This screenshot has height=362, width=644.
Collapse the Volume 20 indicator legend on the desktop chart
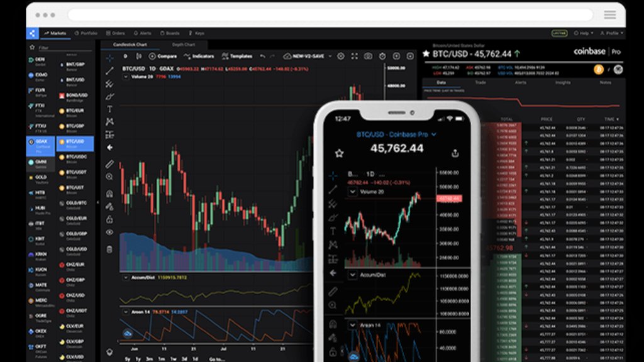pos(126,77)
